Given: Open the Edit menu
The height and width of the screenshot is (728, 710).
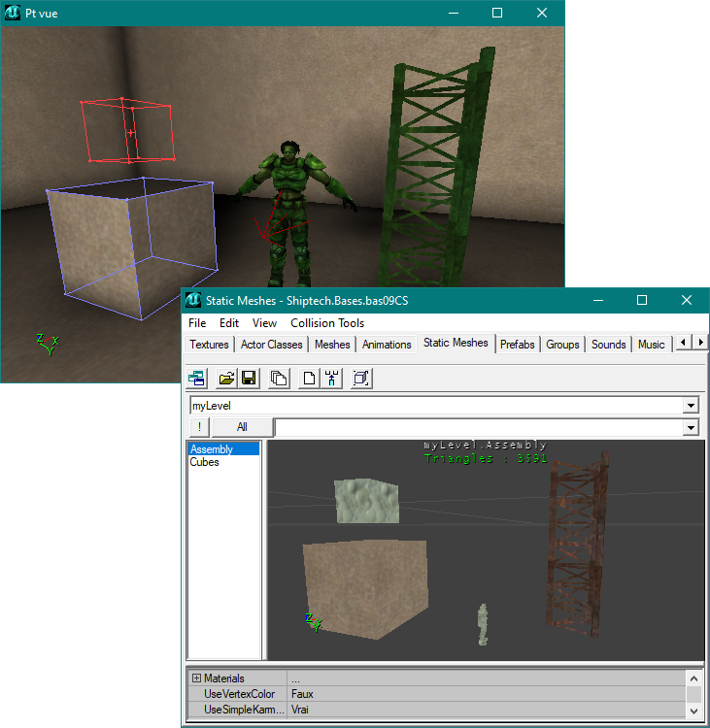Looking at the screenshot, I should (x=229, y=323).
